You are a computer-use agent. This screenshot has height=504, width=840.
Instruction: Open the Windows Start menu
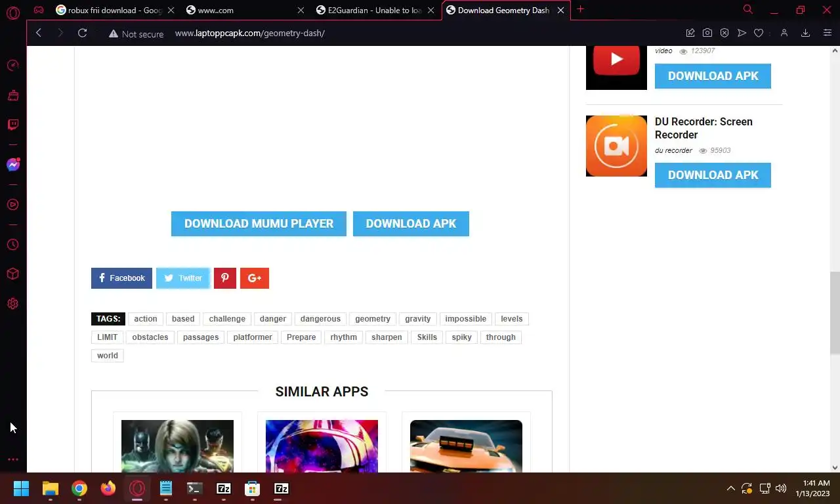point(21,488)
